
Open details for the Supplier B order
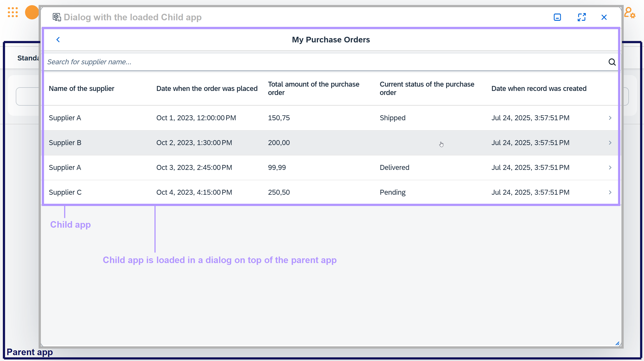click(x=611, y=143)
